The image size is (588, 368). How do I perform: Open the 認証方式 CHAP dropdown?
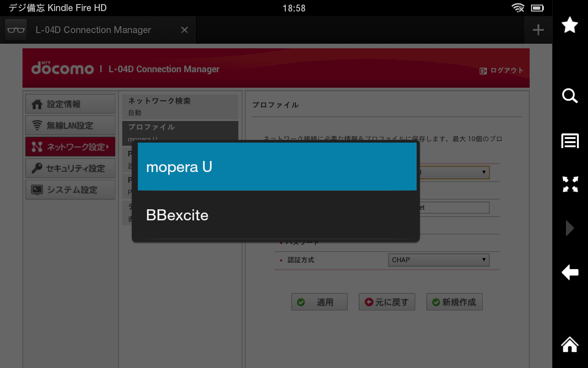(439, 260)
